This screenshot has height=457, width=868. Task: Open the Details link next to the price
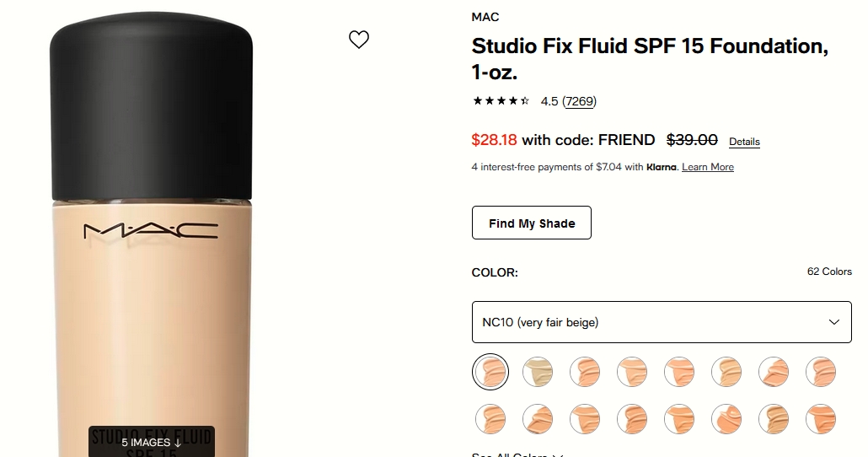coord(744,142)
